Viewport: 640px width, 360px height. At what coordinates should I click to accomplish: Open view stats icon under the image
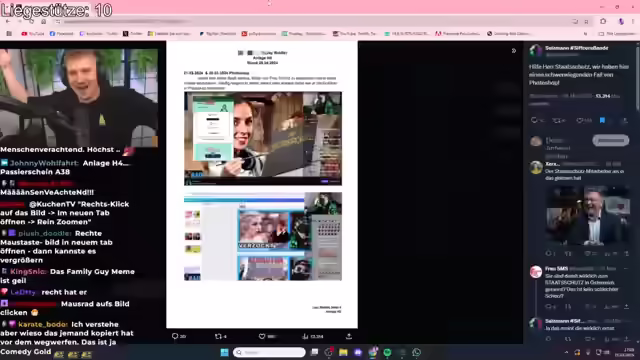tap(305, 336)
